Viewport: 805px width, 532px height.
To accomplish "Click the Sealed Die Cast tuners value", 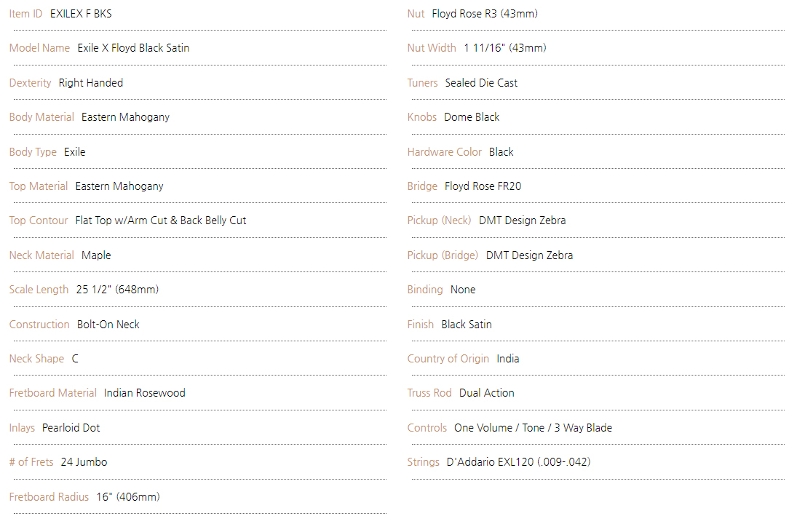I will click(481, 83).
